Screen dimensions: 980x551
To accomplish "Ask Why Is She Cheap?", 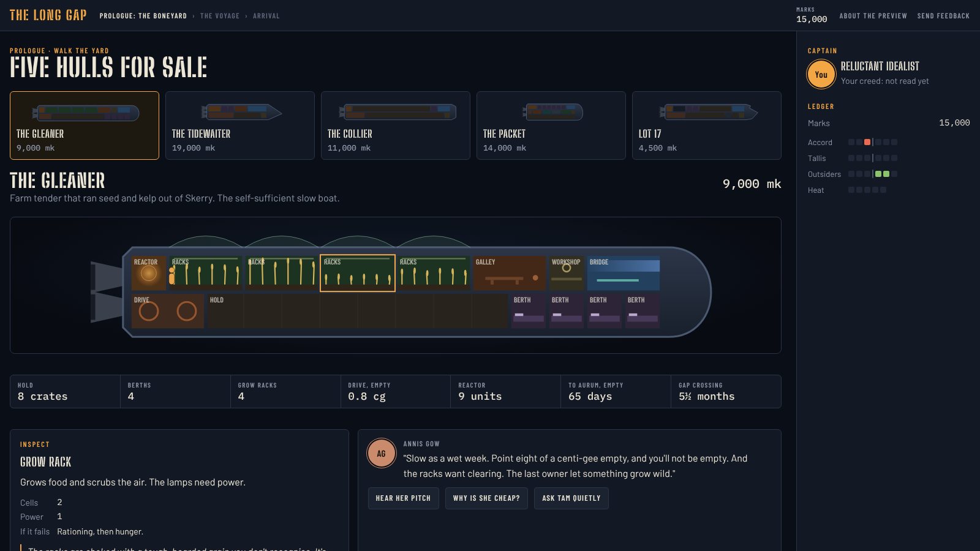I will (x=486, y=498).
